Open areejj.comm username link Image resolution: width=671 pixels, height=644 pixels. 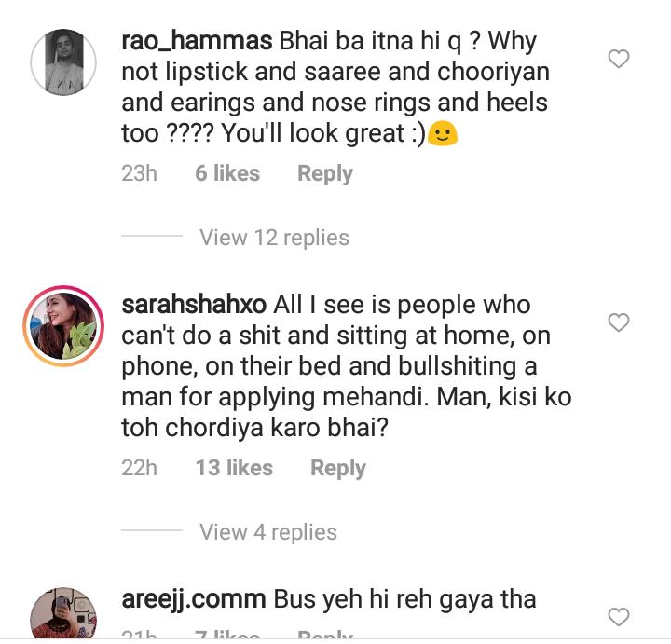coord(194,599)
